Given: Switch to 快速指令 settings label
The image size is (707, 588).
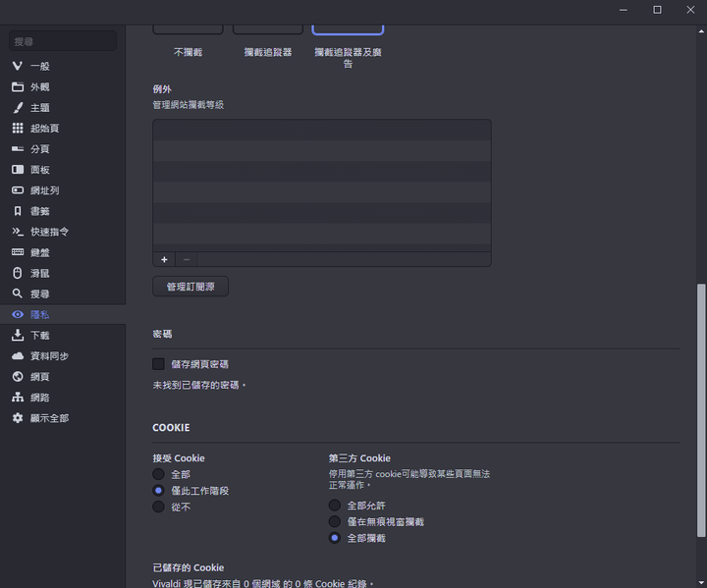Looking at the screenshot, I should point(50,232).
